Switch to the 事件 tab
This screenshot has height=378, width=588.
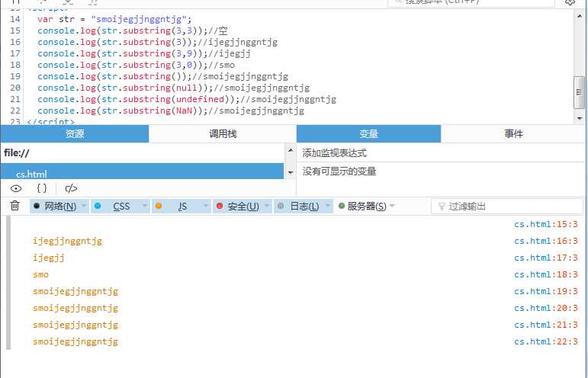pos(513,133)
